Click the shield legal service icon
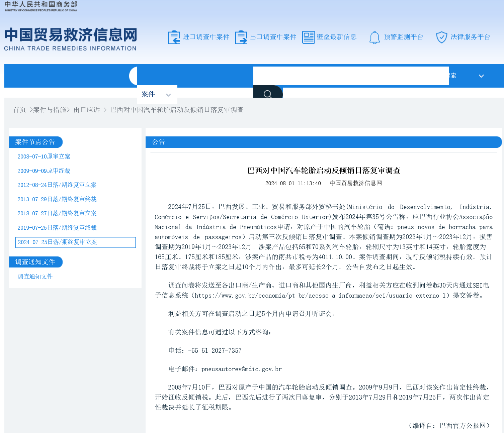Viewport: 504px width, 433px height. point(441,37)
